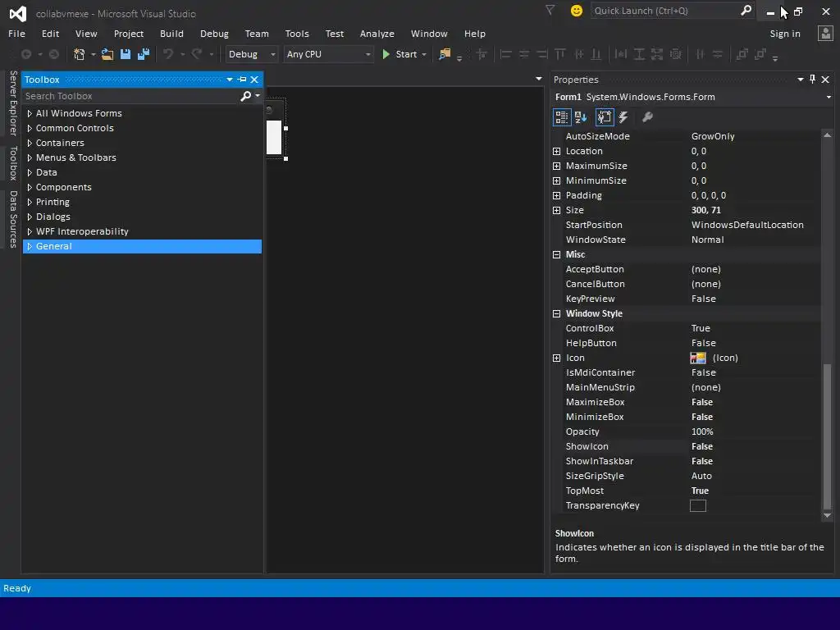Image resolution: width=840 pixels, height=630 pixels.
Task: Open the Tools menu
Action: (x=297, y=33)
